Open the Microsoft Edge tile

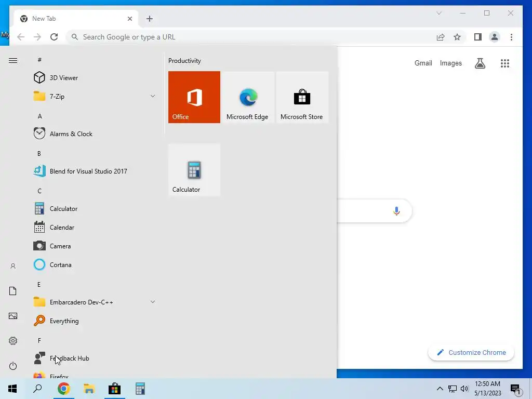[x=248, y=97]
